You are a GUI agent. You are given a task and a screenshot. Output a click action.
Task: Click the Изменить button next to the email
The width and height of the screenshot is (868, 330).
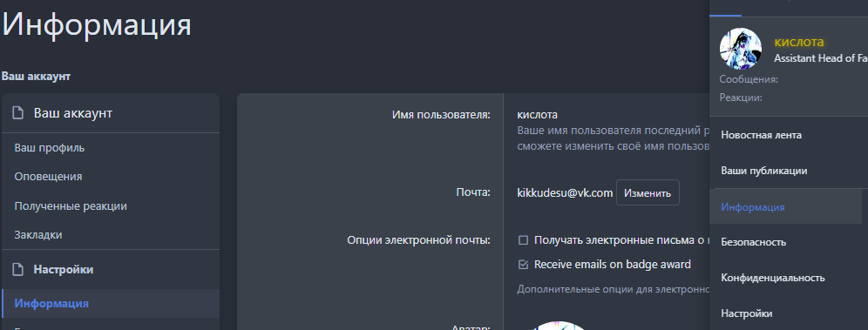click(648, 193)
